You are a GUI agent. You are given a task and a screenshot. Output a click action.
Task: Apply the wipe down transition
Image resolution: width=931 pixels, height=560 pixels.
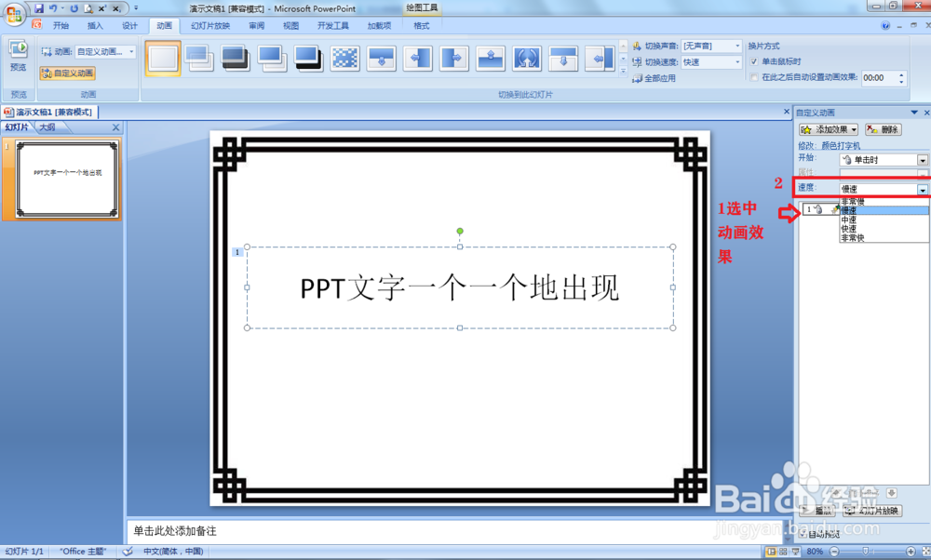pos(381,58)
